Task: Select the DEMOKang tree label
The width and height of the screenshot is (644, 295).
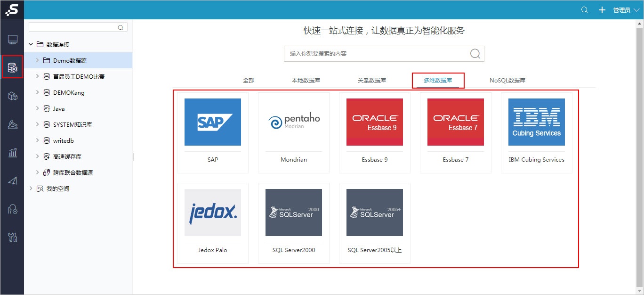Action: pyautogui.click(x=69, y=92)
